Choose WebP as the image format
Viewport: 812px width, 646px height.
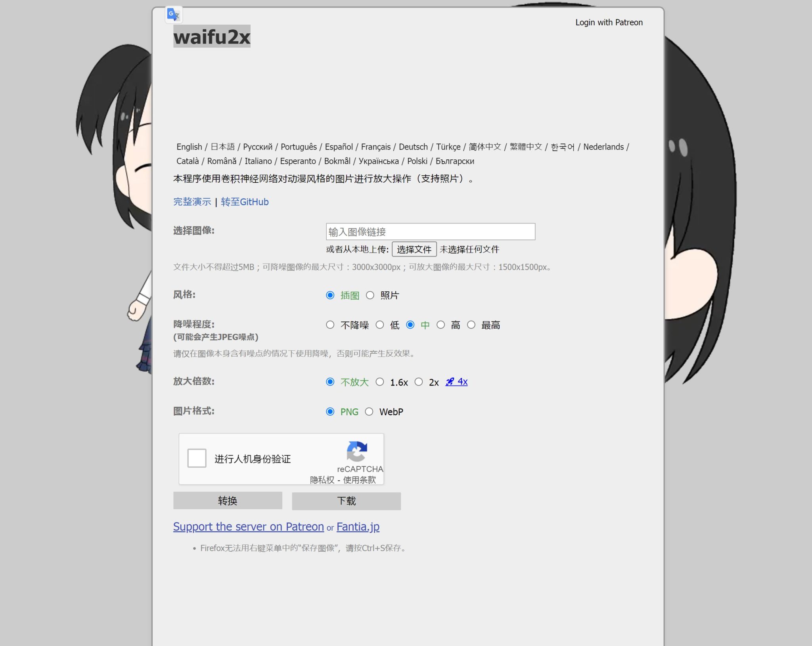[x=370, y=412]
